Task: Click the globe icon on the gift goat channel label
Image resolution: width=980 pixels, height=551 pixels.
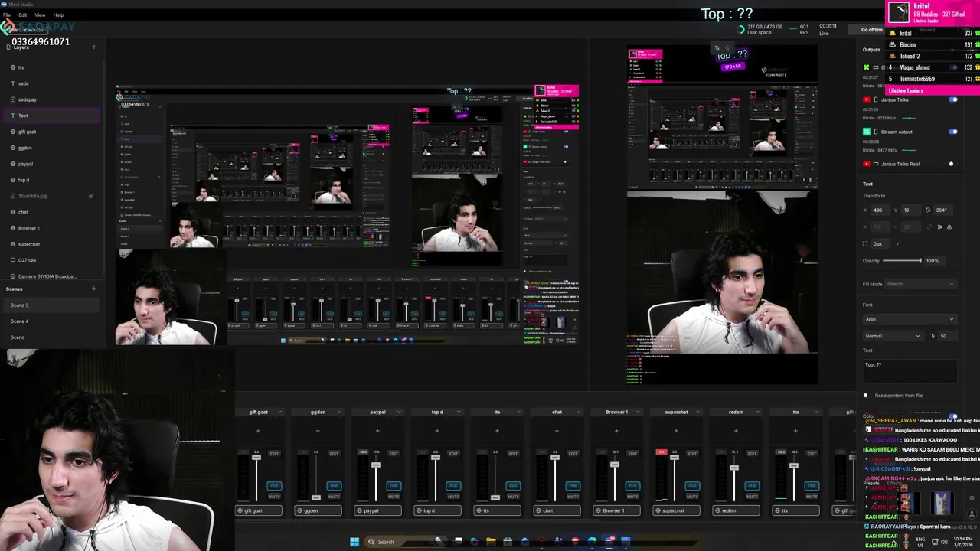Action: (240, 510)
